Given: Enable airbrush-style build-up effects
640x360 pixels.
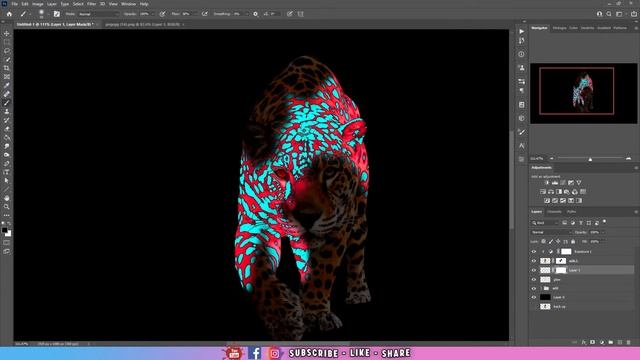Looking at the screenshot, I should tap(204, 14).
